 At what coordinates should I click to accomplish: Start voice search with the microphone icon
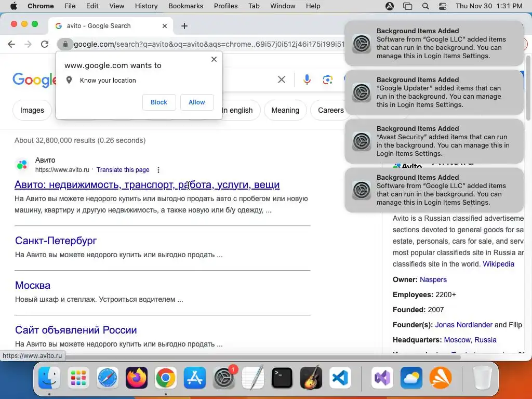point(307,79)
